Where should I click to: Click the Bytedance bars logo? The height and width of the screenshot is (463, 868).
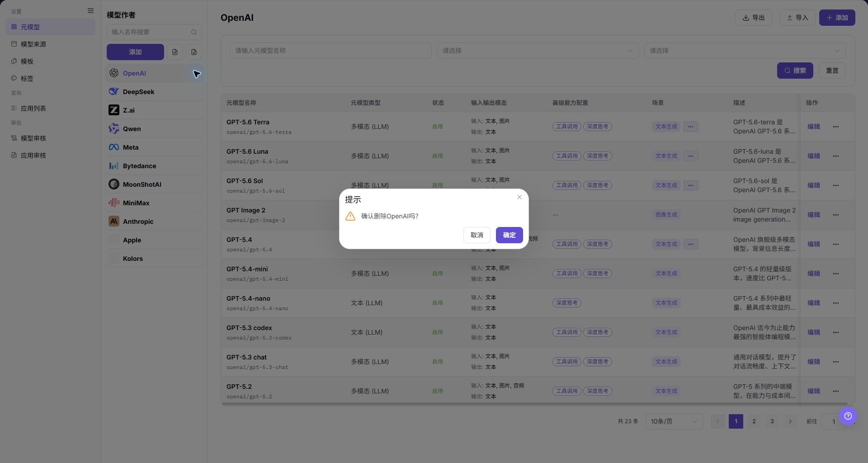click(x=114, y=166)
